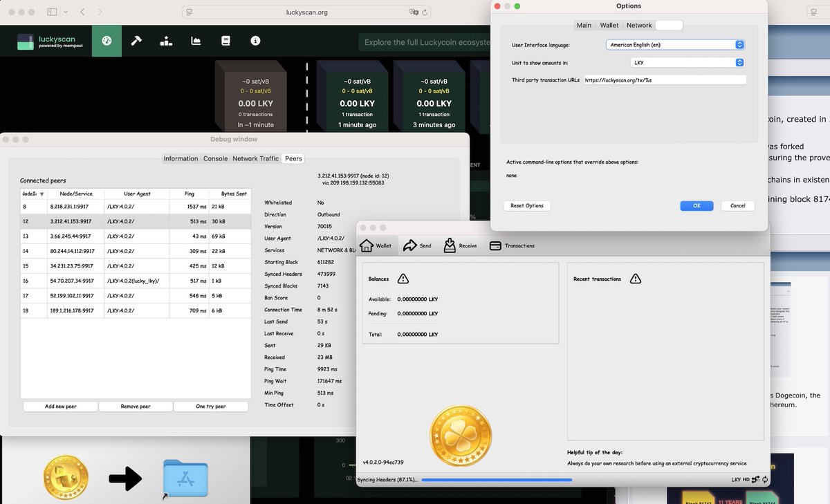
Task: Open the luckyscan dashboard icon
Action: pyautogui.click(x=107, y=41)
